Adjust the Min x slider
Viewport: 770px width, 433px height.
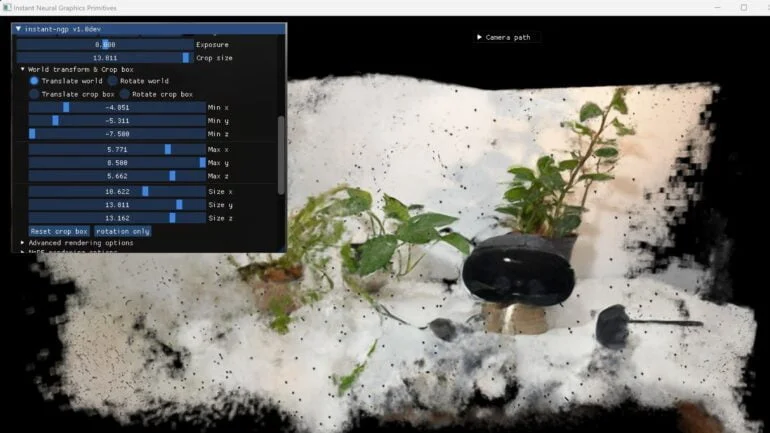point(117,108)
